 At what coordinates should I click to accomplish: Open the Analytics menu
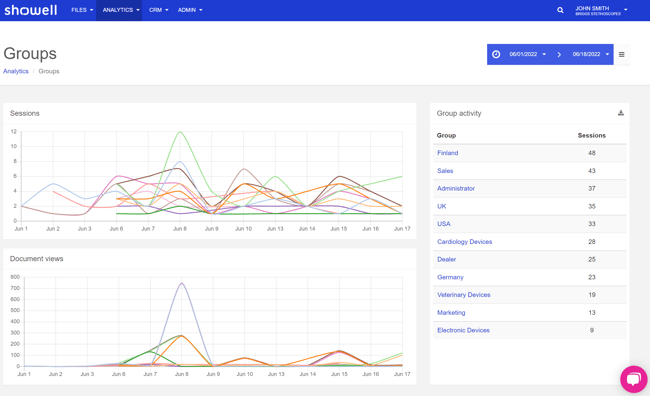point(121,10)
